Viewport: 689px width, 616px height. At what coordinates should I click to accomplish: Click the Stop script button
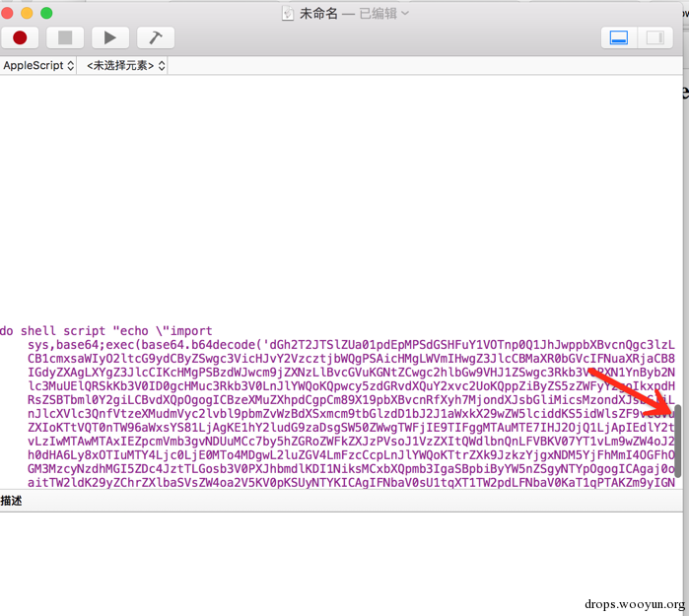click(65, 37)
